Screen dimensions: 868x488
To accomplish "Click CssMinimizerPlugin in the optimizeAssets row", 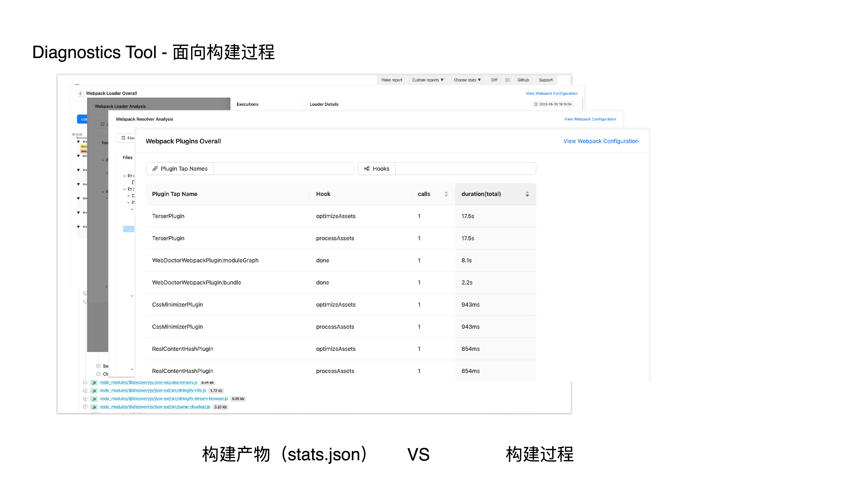I will [177, 305].
